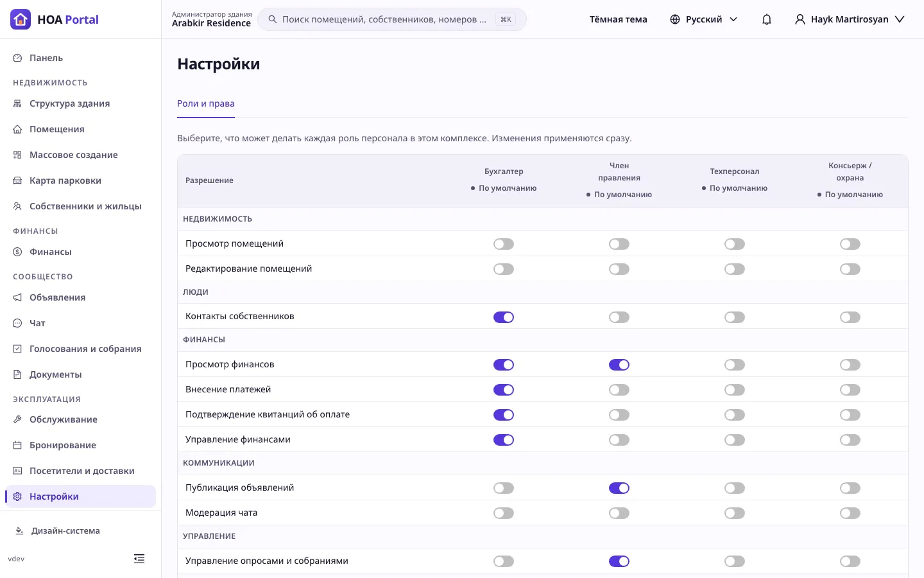The width and height of the screenshot is (924, 578).
Task: Disable Контакты собственников for Бухгалтер
Action: (x=504, y=317)
